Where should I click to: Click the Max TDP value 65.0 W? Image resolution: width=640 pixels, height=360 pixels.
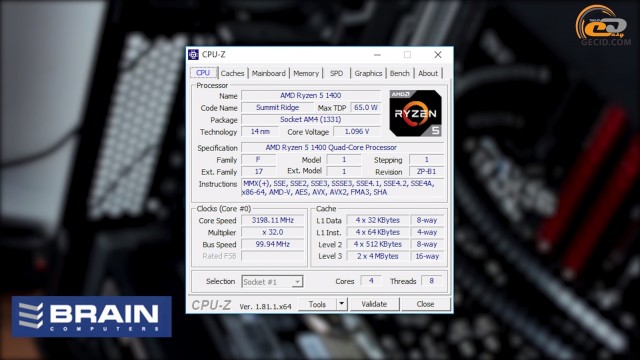click(x=366, y=107)
